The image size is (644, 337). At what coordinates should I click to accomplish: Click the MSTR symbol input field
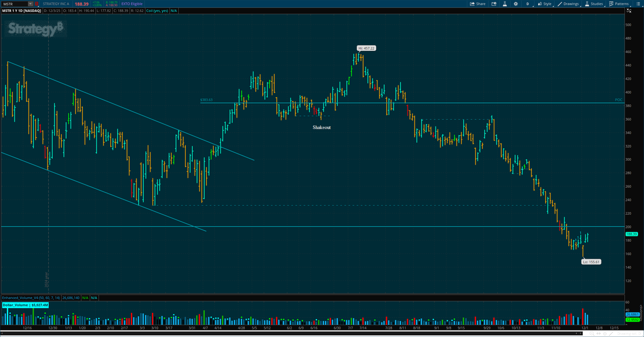coord(14,4)
